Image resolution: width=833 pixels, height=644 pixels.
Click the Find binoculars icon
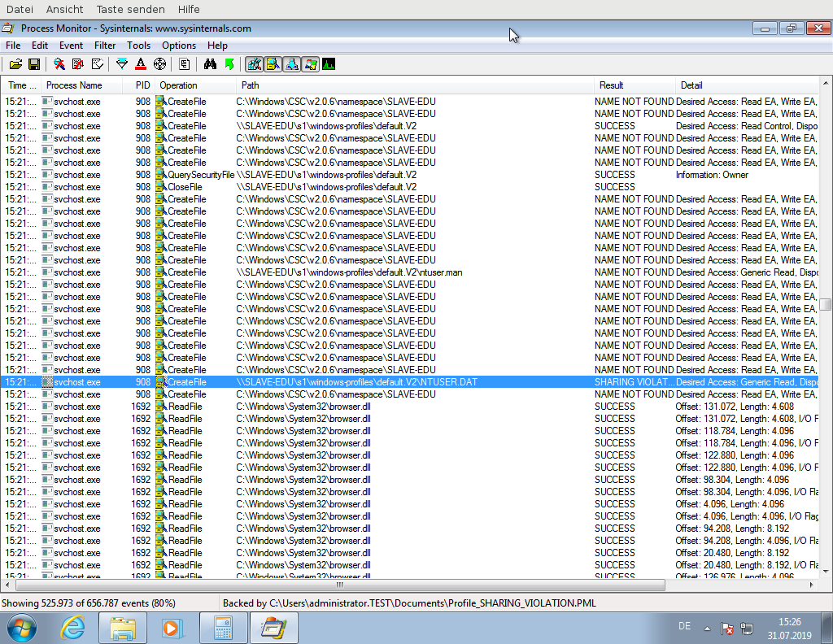tap(210, 63)
